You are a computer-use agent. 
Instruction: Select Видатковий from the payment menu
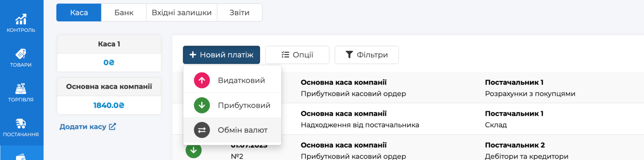point(232,80)
